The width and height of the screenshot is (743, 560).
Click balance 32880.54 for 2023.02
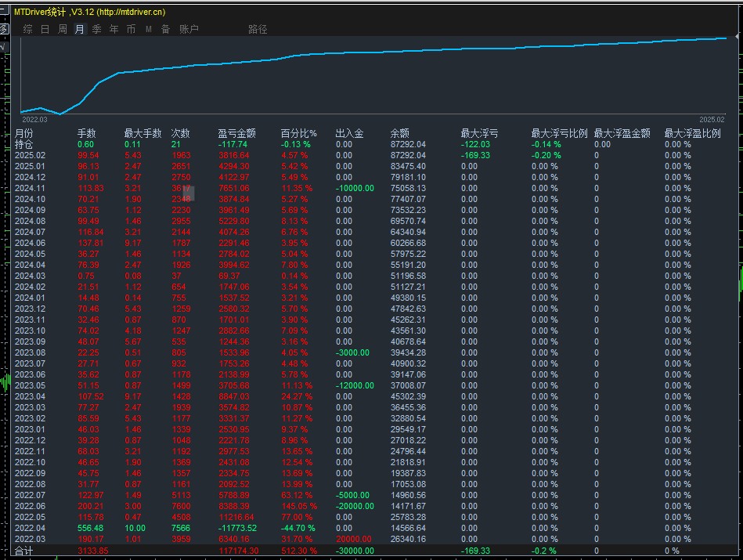tap(408, 418)
